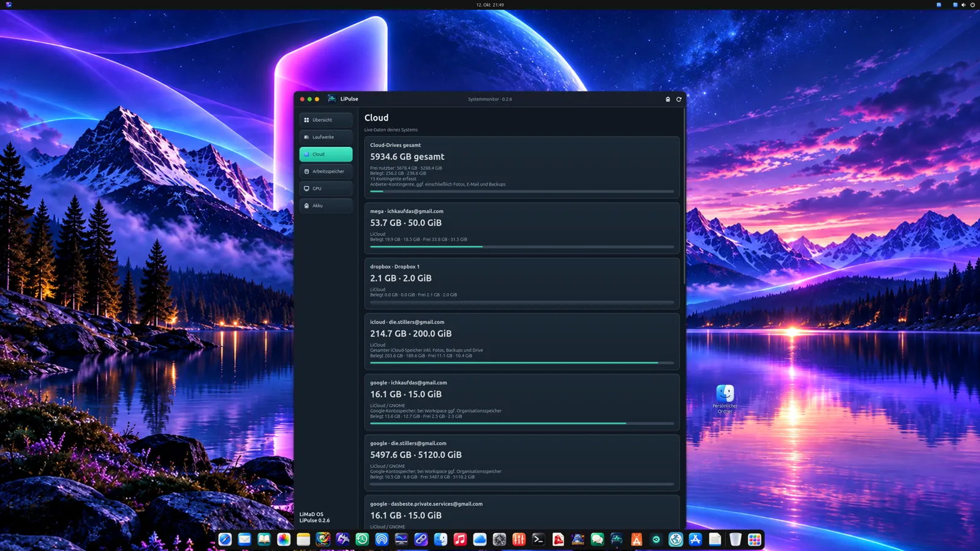
Task: Open the Persönlicher Ordner desktop icon
Action: coord(725,399)
